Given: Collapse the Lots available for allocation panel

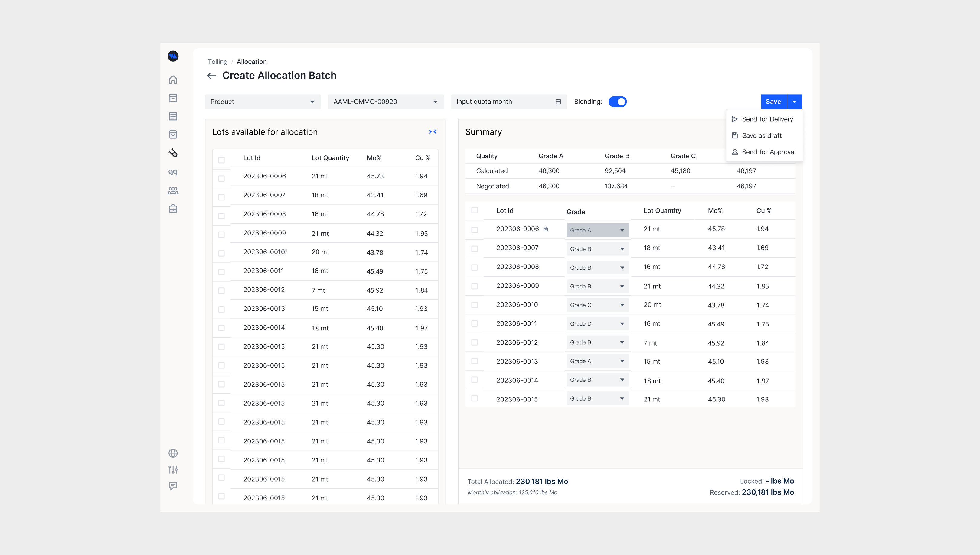Looking at the screenshot, I should 433,131.
